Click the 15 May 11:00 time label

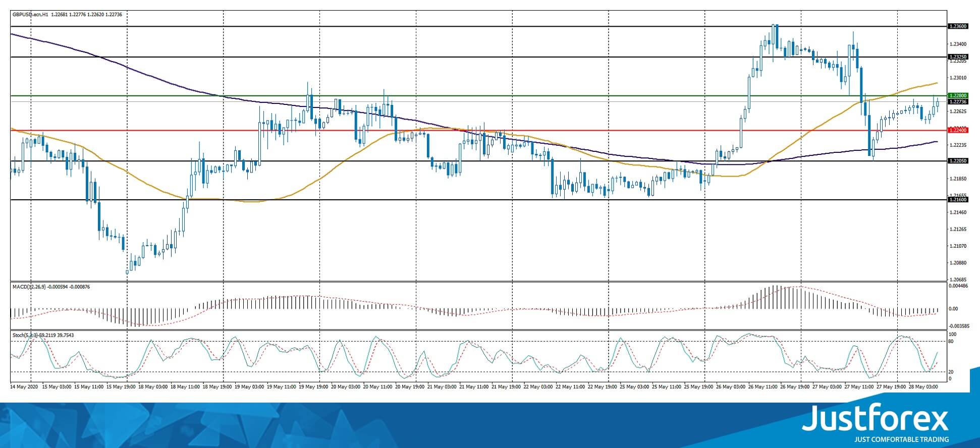click(88, 386)
